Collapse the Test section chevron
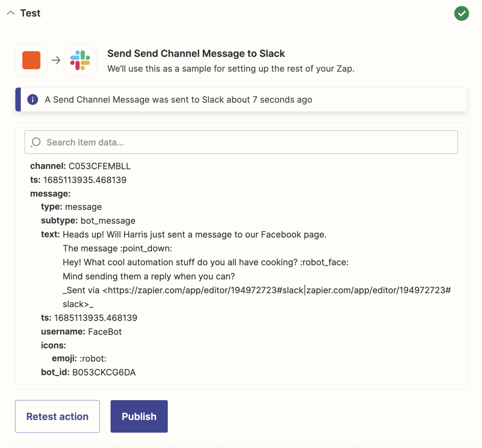The height and width of the screenshot is (448, 482). pyautogui.click(x=11, y=13)
